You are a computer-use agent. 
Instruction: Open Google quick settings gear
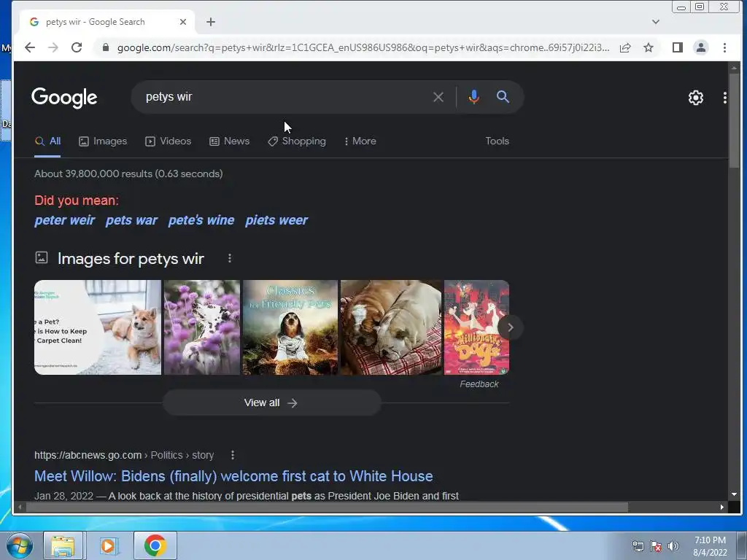click(695, 98)
